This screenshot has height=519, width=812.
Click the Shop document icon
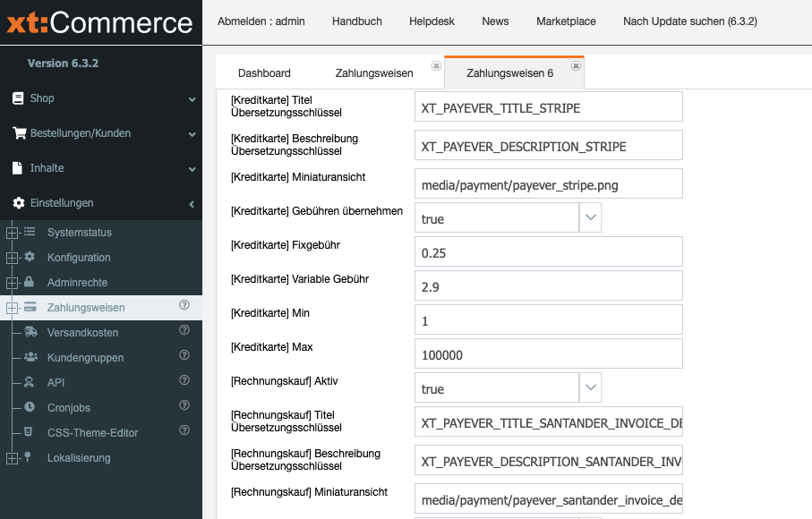[x=18, y=98]
